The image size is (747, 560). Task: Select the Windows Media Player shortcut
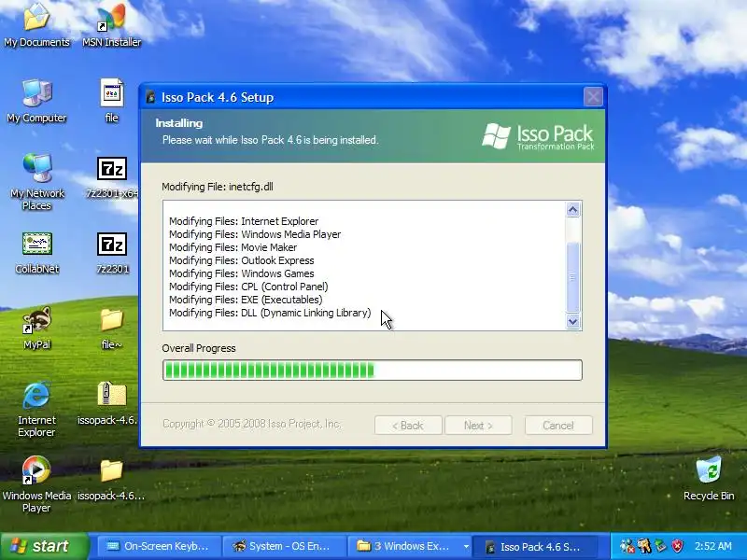click(x=36, y=483)
